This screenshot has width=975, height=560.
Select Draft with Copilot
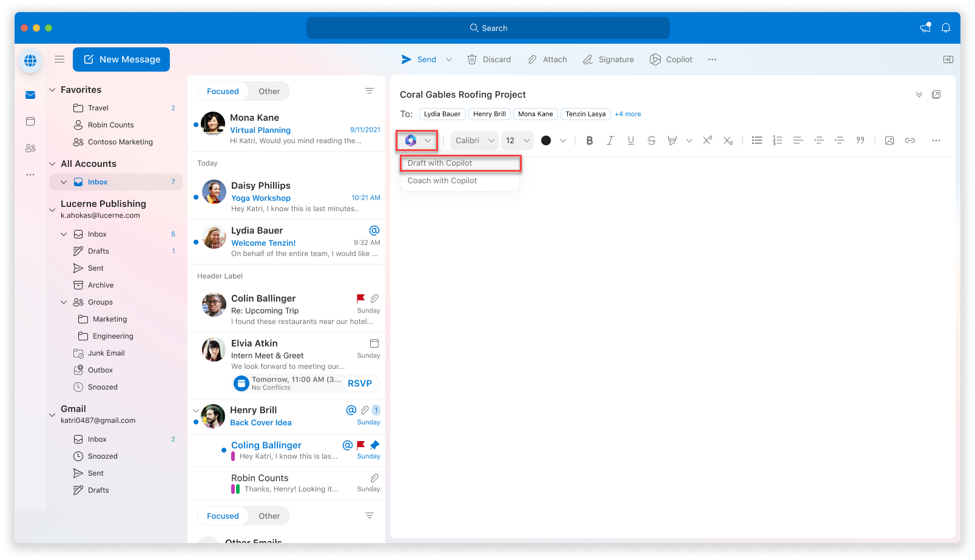(461, 163)
